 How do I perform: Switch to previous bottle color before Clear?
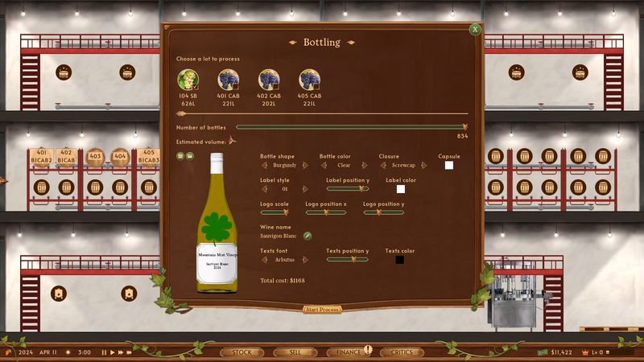click(324, 165)
